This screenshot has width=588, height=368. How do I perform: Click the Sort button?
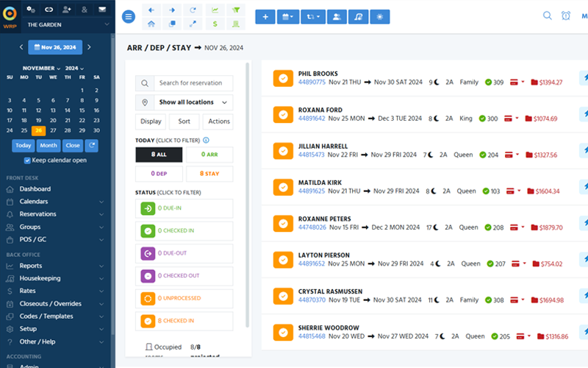coord(184,121)
